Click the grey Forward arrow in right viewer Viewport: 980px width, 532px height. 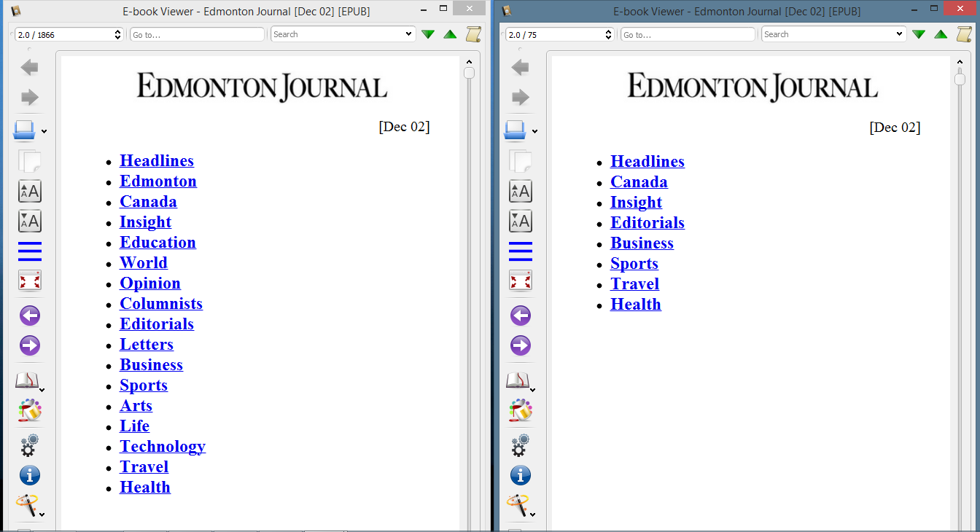point(521,98)
